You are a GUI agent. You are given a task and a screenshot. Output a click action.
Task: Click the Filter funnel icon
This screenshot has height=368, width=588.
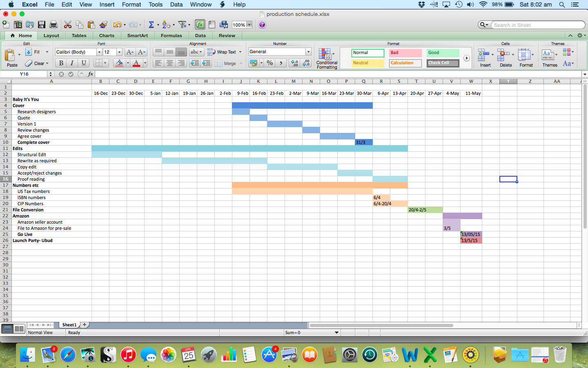point(182,25)
